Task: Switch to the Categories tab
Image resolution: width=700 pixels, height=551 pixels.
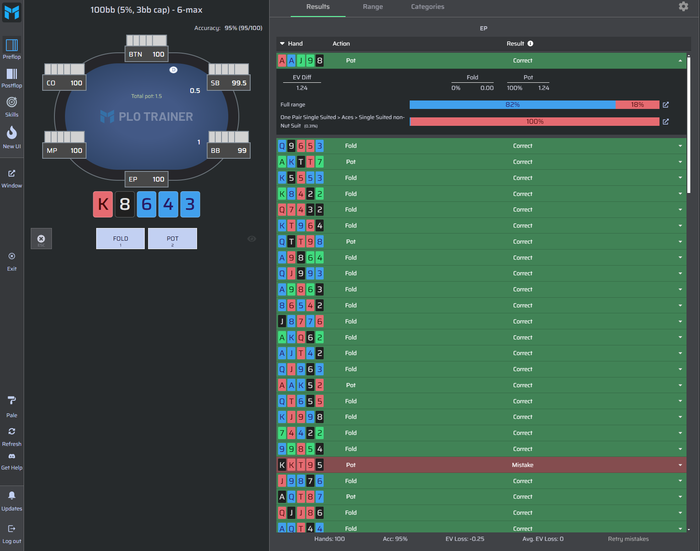Action: (427, 7)
